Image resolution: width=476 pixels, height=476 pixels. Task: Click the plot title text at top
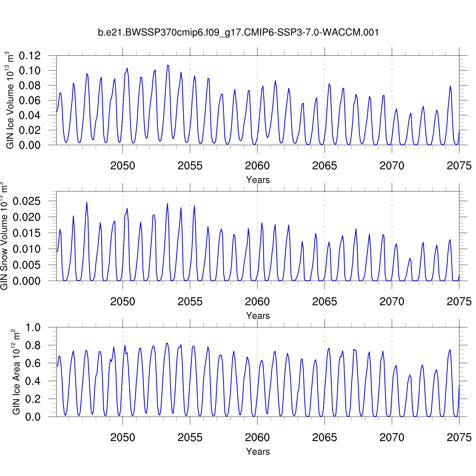(x=238, y=32)
